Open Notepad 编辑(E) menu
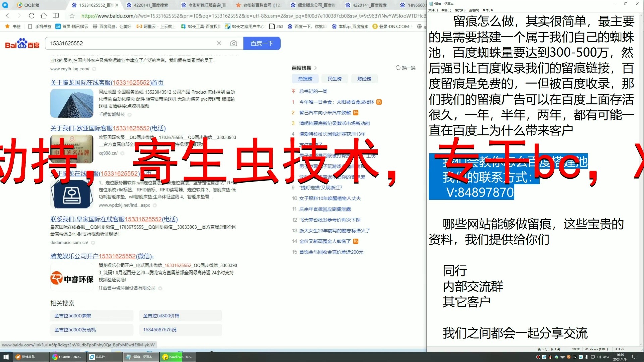644x362 pixels. click(x=446, y=10)
